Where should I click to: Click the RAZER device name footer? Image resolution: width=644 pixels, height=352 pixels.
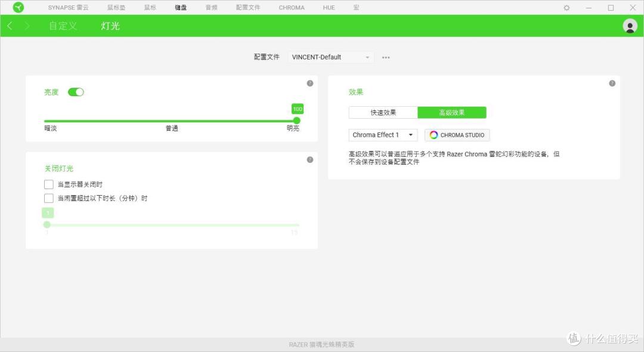tap(321, 345)
